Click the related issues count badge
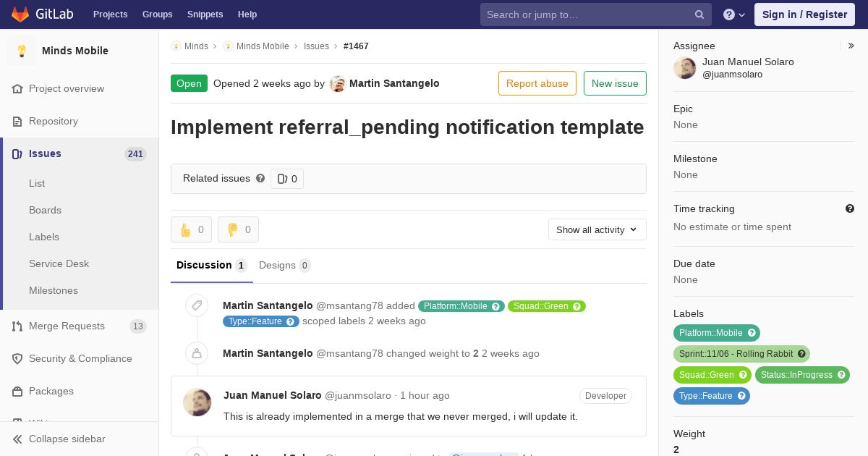The height and width of the screenshot is (456, 868). 287,179
